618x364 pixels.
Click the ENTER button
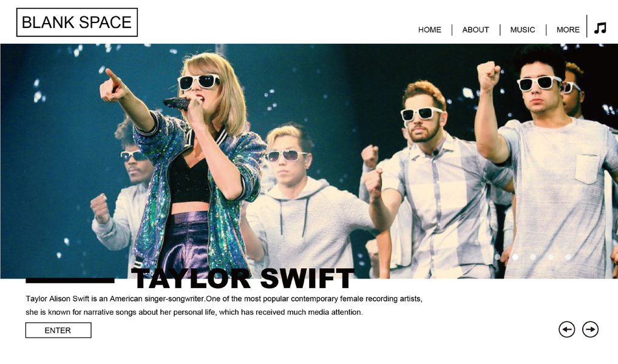[58, 330]
